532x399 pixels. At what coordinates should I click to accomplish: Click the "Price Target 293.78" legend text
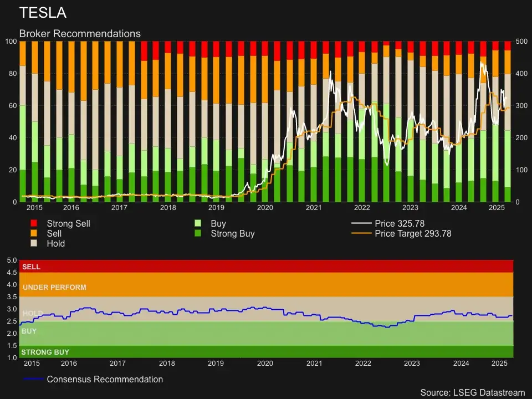[413, 233]
